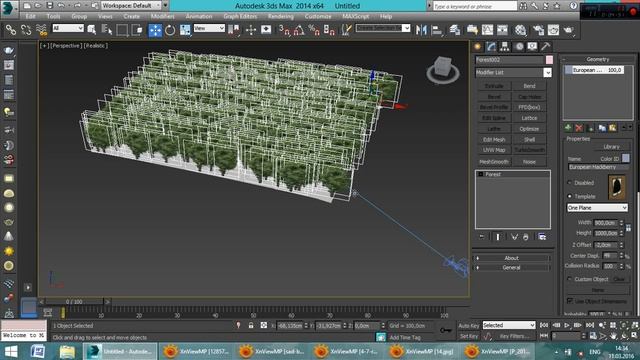Click the Play Animation button
This screenshot has height=360, width=640.
[567, 325]
